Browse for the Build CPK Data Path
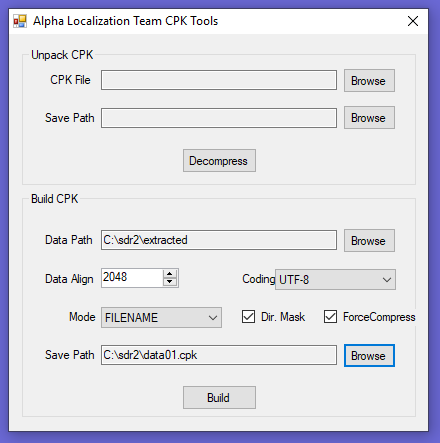Image resolution: width=440 pixels, height=443 pixels. pyautogui.click(x=369, y=240)
